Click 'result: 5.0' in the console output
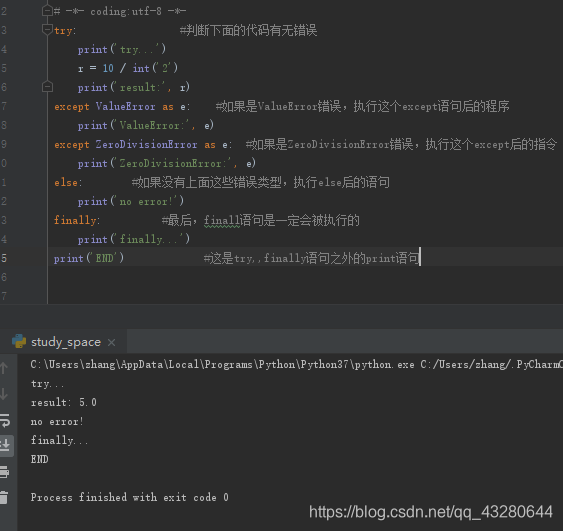Image resolution: width=563 pixels, height=531 pixels. [x=64, y=402]
